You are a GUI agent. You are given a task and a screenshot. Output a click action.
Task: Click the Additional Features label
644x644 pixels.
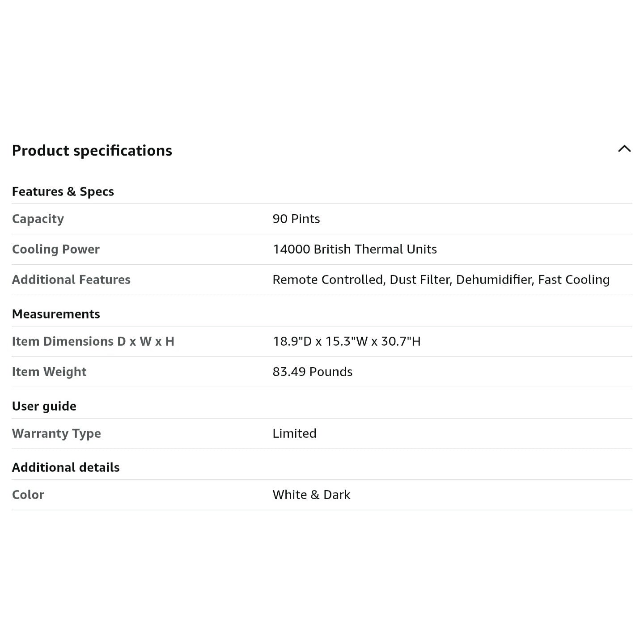(x=71, y=280)
